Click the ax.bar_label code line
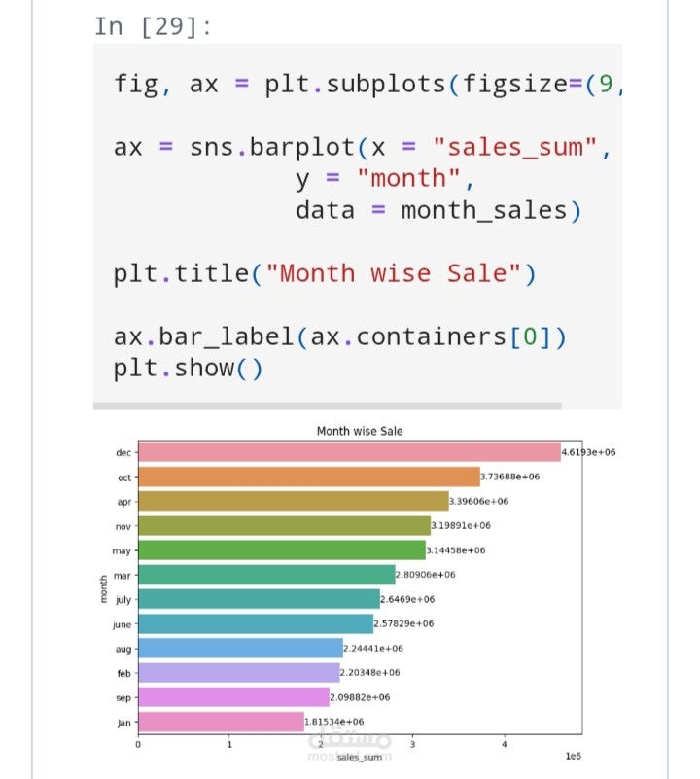This screenshot has width=700, height=779. 339,337
